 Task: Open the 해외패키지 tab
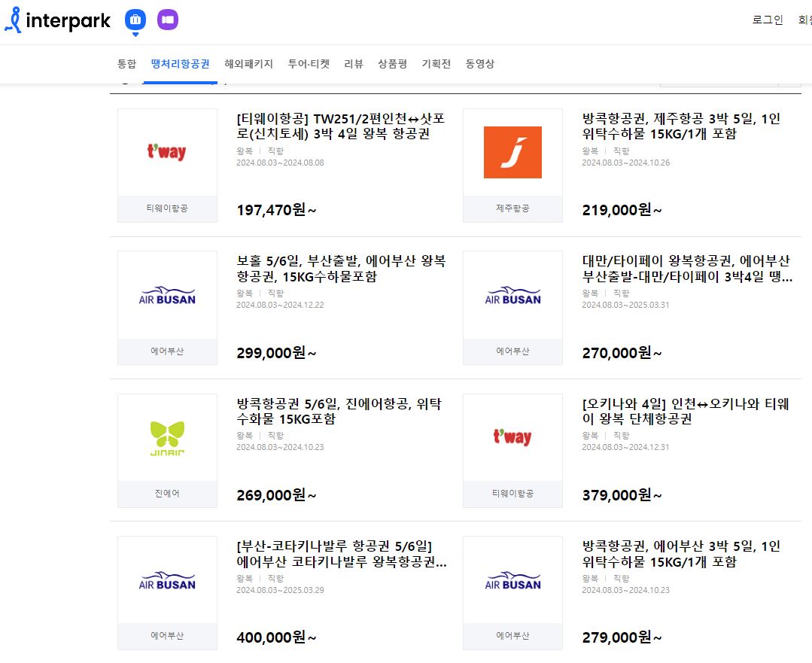(248, 64)
